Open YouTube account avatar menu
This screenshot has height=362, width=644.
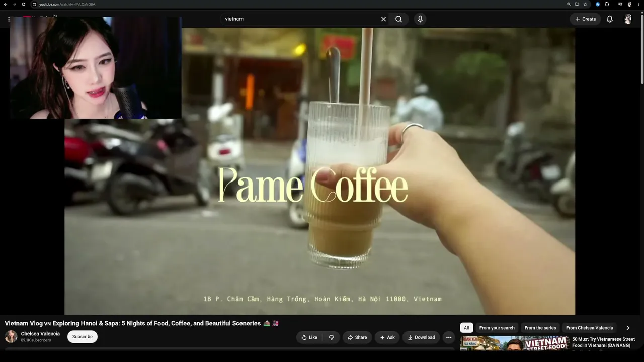pyautogui.click(x=628, y=19)
